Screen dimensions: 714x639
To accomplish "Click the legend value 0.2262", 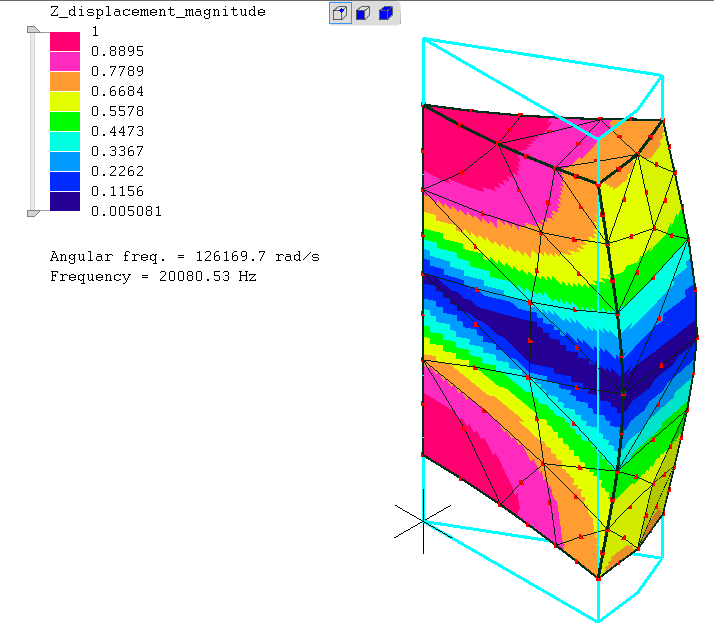I will [117, 171].
